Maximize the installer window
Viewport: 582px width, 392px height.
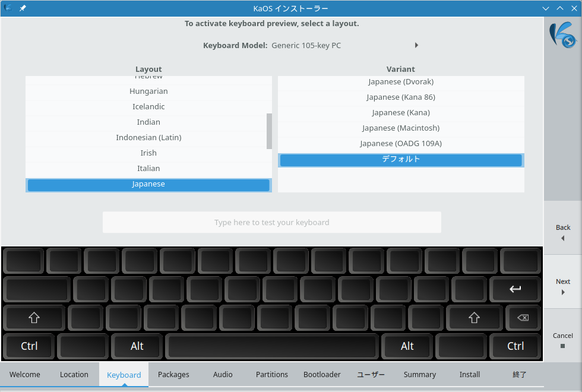[559, 8]
